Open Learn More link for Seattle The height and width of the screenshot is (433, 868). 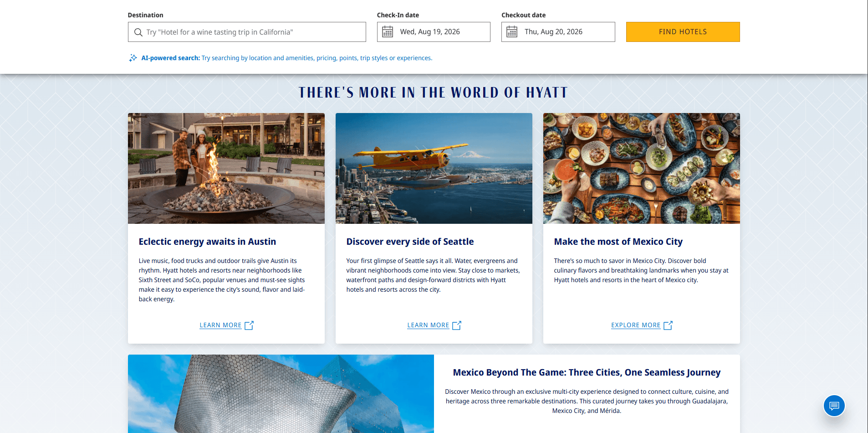429,325
